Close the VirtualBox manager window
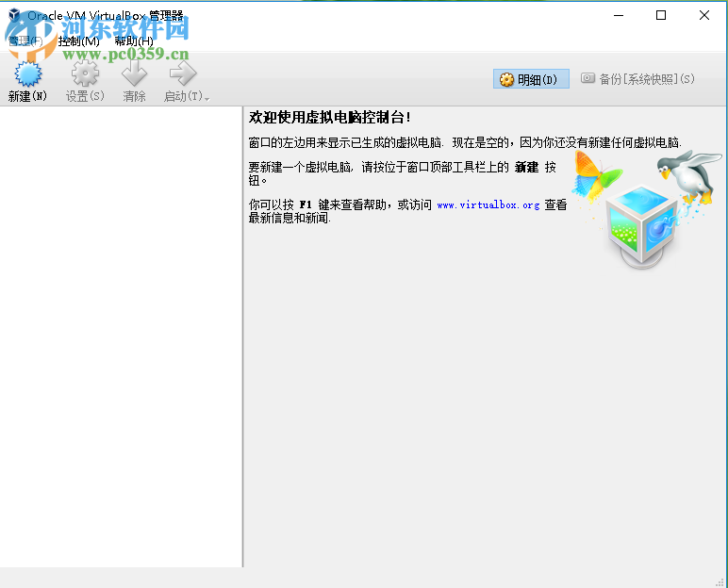This screenshot has height=588, width=728. click(x=704, y=15)
